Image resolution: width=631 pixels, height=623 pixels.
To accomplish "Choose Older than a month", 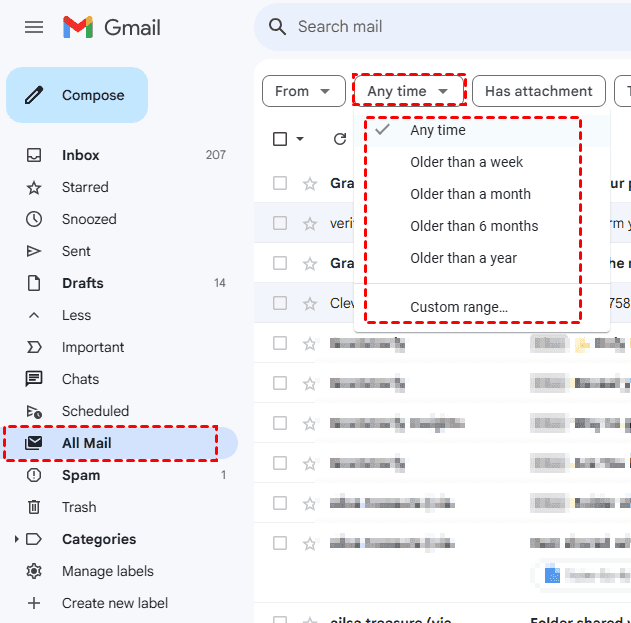I will 482,194.
